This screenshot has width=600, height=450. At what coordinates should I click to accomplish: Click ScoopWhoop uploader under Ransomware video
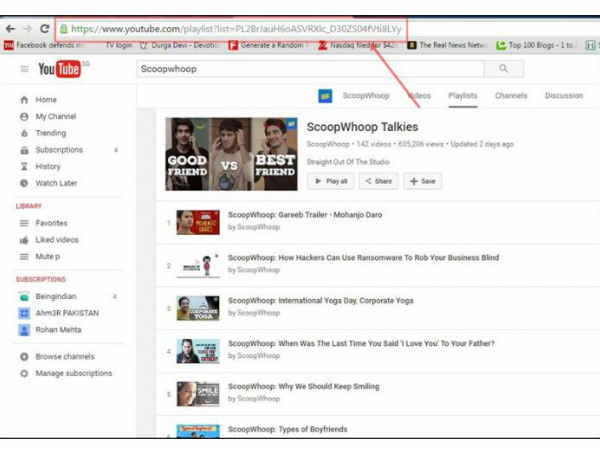(x=258, y=270)
